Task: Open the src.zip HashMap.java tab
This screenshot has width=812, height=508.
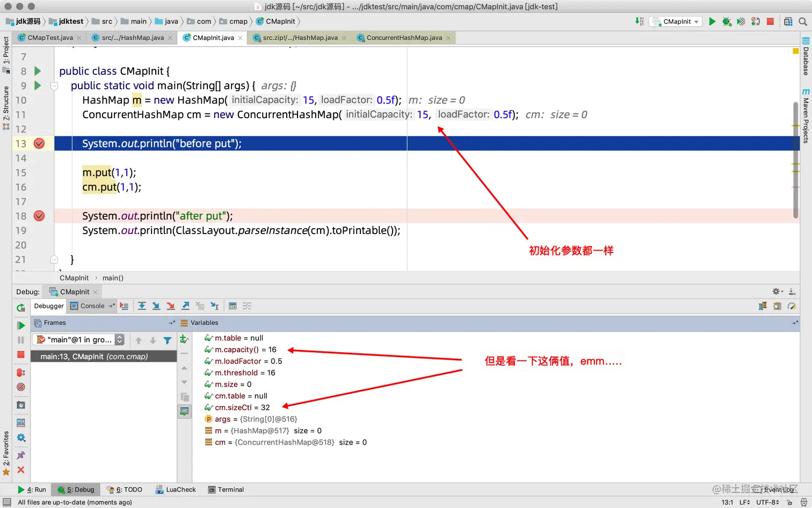Action: coord(300,38)
